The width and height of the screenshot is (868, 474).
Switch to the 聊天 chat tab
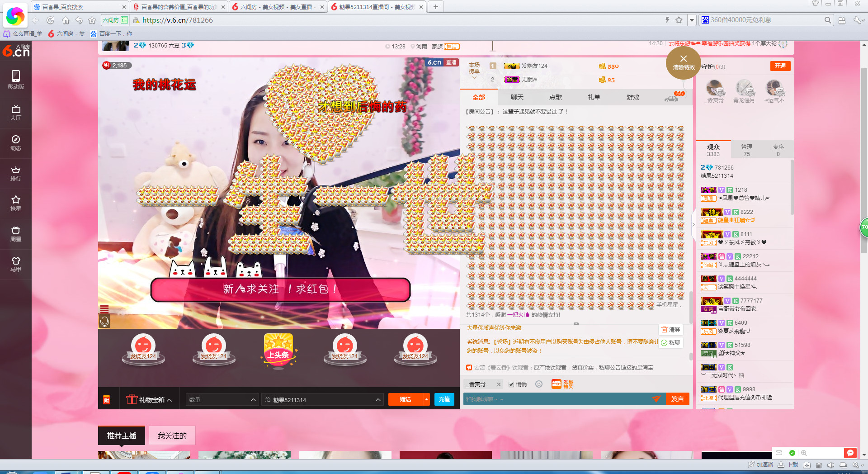coord(517,97)
